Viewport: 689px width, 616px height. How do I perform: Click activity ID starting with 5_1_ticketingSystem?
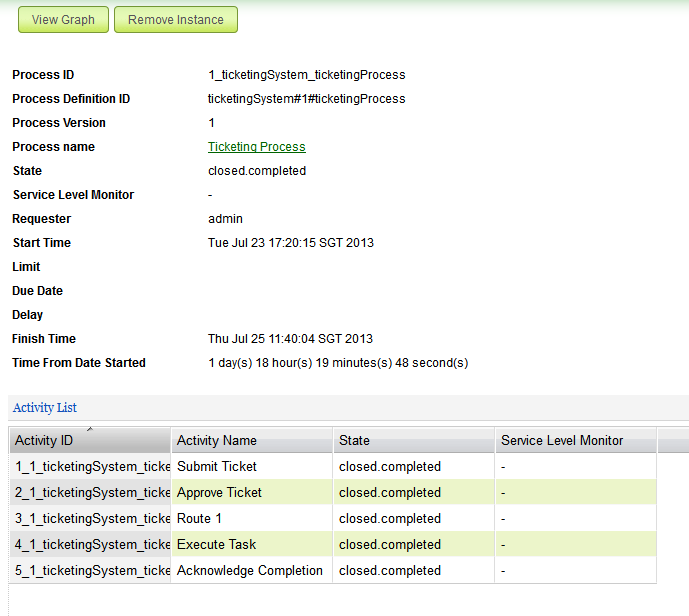(92, 570)
